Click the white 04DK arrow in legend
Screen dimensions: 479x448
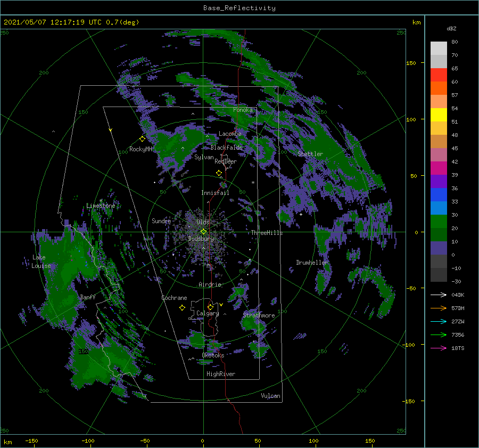click(x=439, y=295)
